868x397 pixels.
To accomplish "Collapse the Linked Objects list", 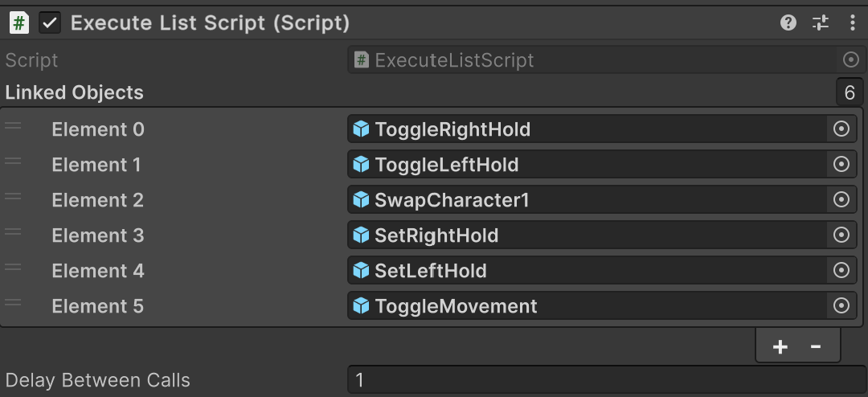I will pos(75,92).
